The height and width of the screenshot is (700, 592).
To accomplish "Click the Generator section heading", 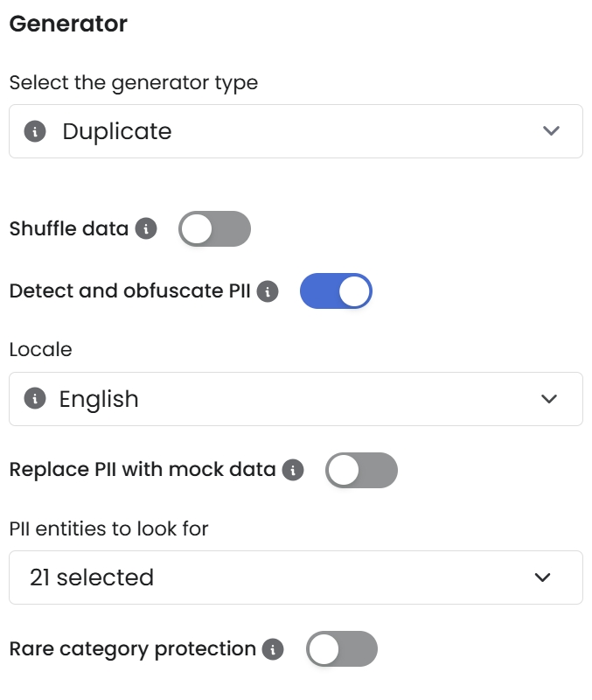I will [68, 24].
